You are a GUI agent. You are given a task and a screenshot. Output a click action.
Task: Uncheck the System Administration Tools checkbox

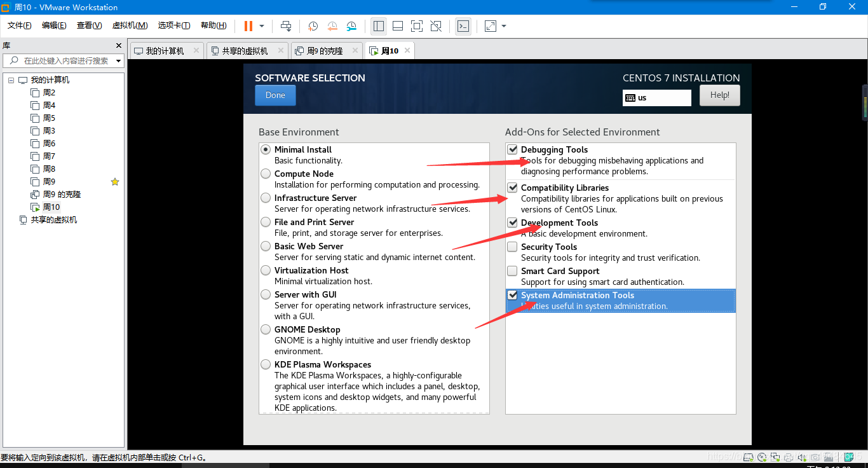[x=512, y=295]
